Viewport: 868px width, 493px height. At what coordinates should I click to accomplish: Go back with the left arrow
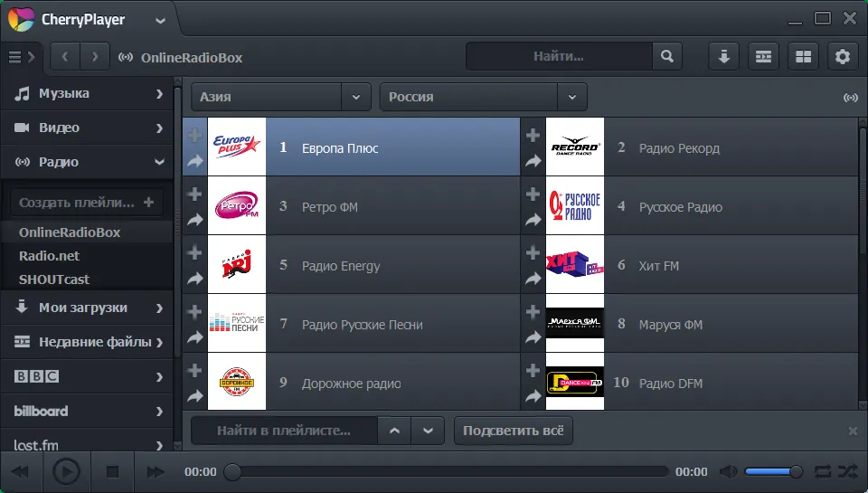pyautogui.click(x=65, y=56)
